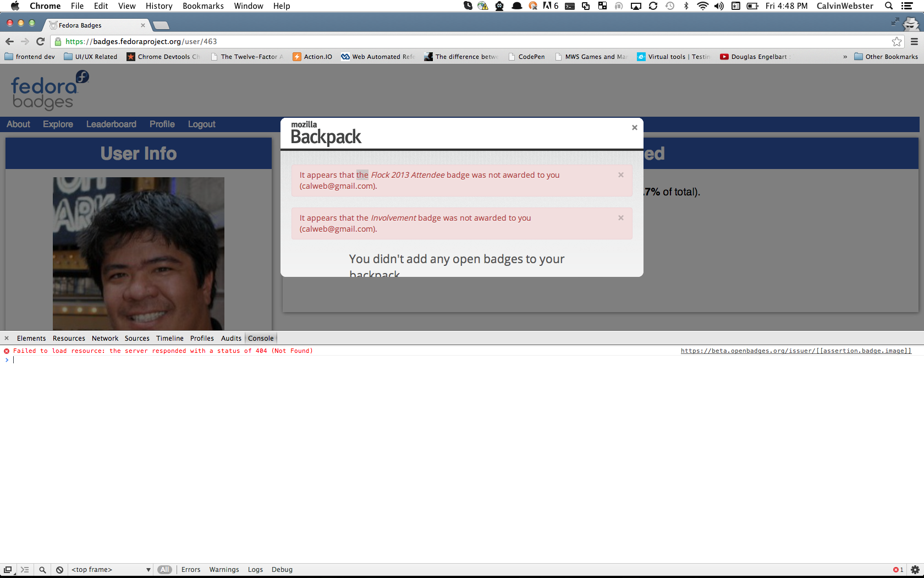Open the Leaderboard link

[x=111, y=124]
